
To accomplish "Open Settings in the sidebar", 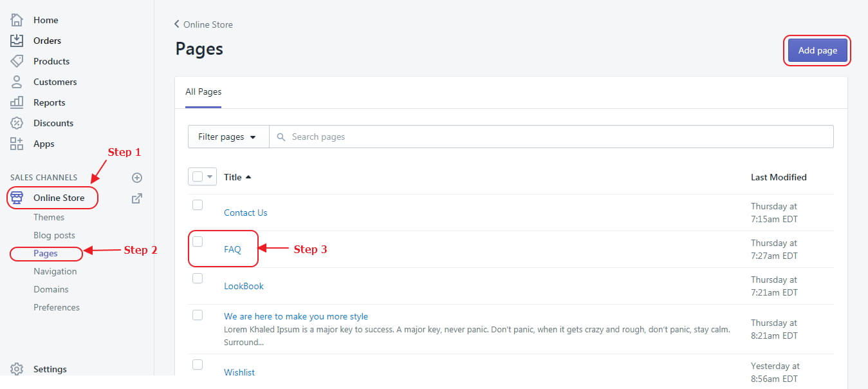I will tap(50, 369).
